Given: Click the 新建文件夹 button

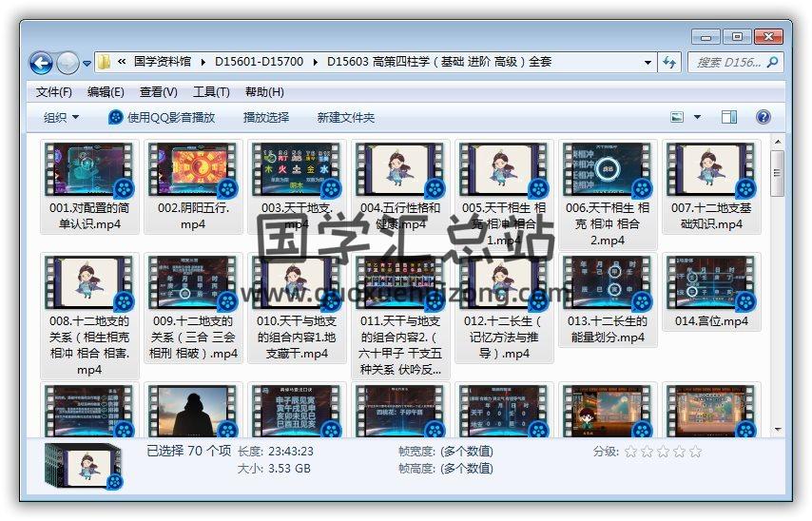Looking at the screenshot, I should click(x=346, y=117).
